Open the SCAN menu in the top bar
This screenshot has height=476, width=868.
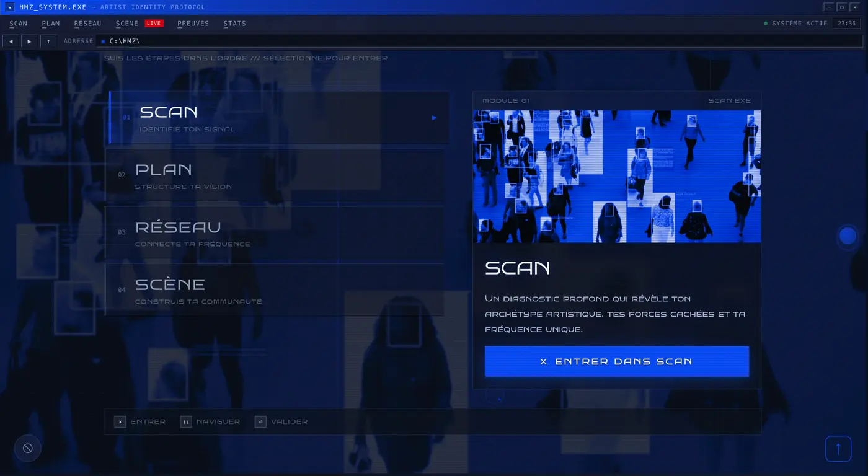(x=19, y=24)
